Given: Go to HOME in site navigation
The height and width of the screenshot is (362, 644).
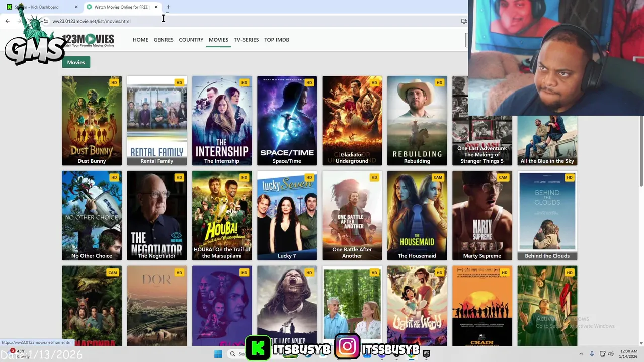Looking at the screenshot, I should (x=140, y=40).
